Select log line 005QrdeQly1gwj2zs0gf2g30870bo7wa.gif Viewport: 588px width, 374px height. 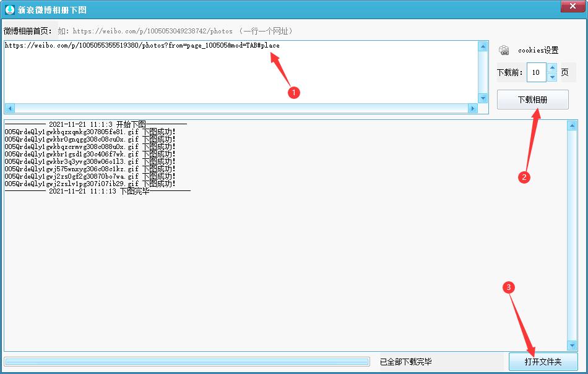pyautogui.click(x=90, y=176)
